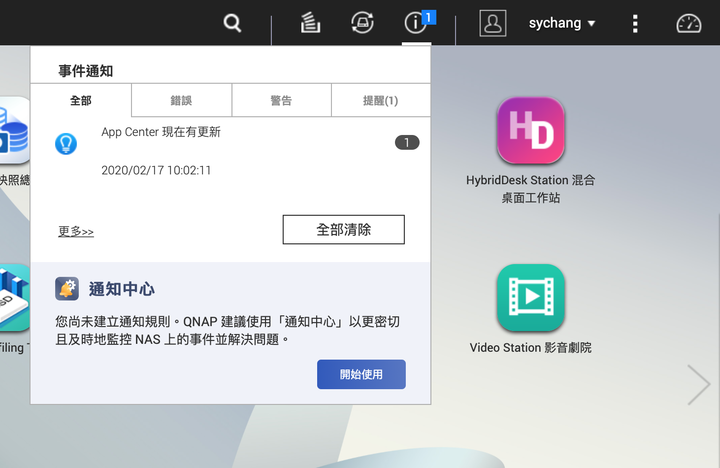This screenshot has width=720, height=468.
Task: Go to next desktop page arrow
Action: pyautogui.click(x=699, y=384)
